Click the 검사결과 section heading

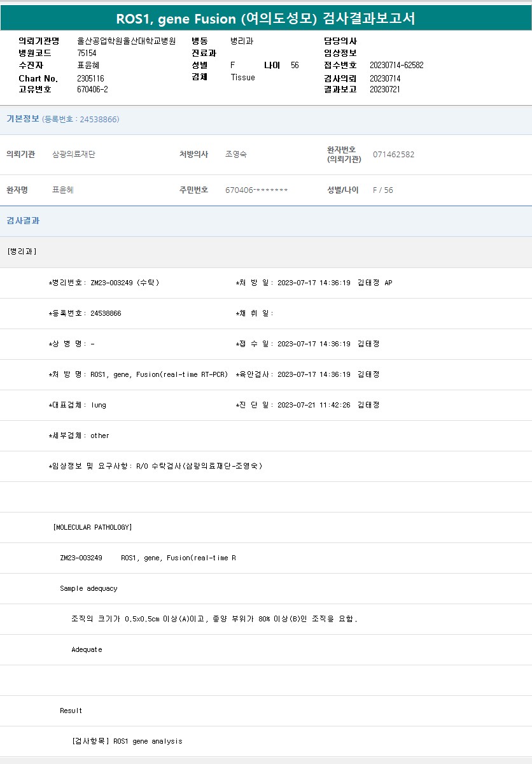pyautogui.click(x=23, y=220)
